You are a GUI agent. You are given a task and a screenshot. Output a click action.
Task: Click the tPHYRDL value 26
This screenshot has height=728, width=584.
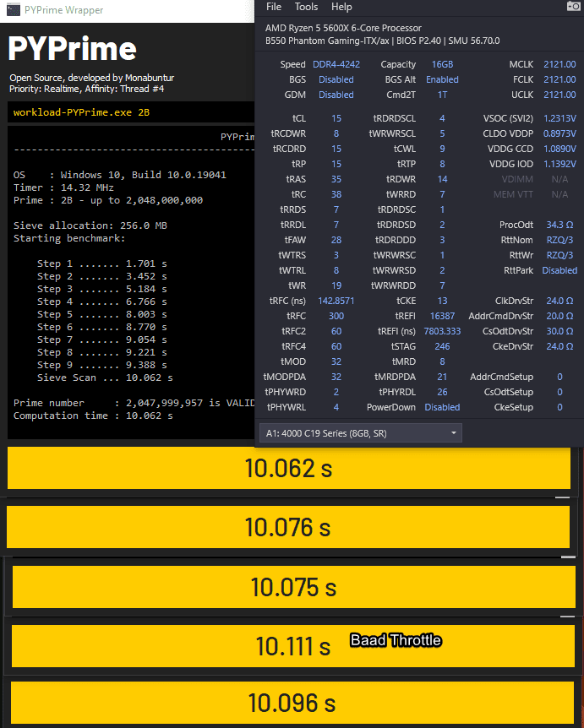(442, 393)
